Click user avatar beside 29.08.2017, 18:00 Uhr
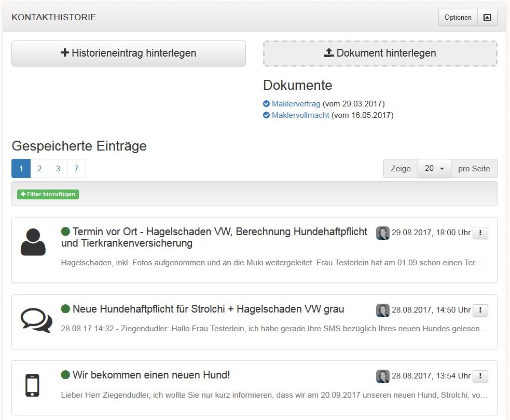510x420 pixels. pyautogui.click(x=383, y=233)
